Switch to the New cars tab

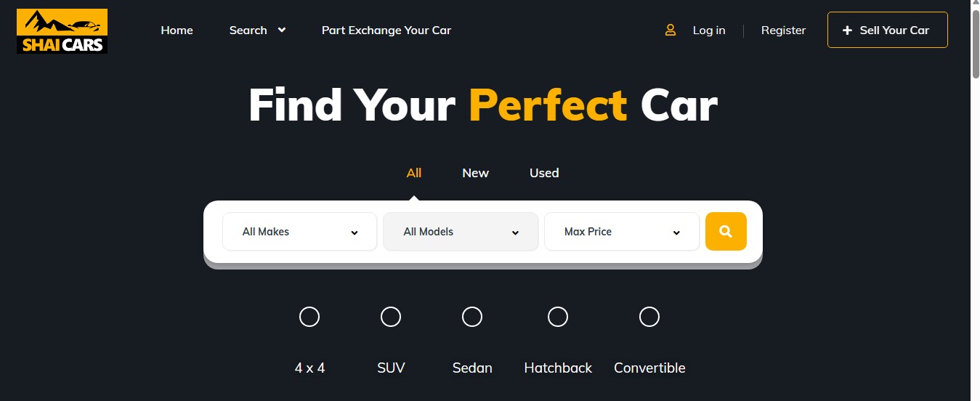tap(476, 173)
